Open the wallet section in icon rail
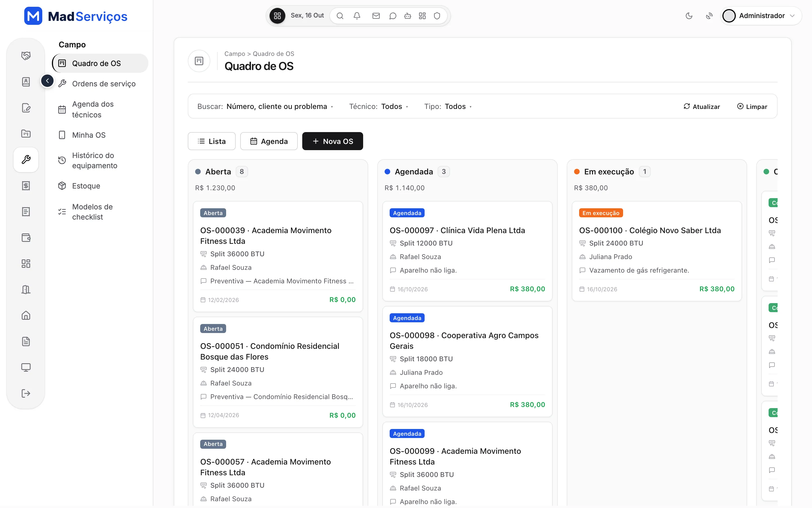This screenshot has height=508, width=812. coord(26,238)
